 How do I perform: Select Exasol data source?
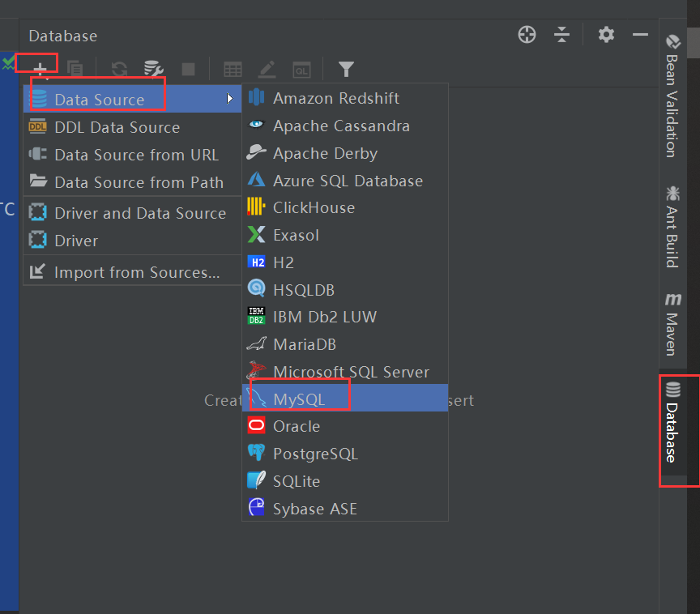click(x=345, y=235)
